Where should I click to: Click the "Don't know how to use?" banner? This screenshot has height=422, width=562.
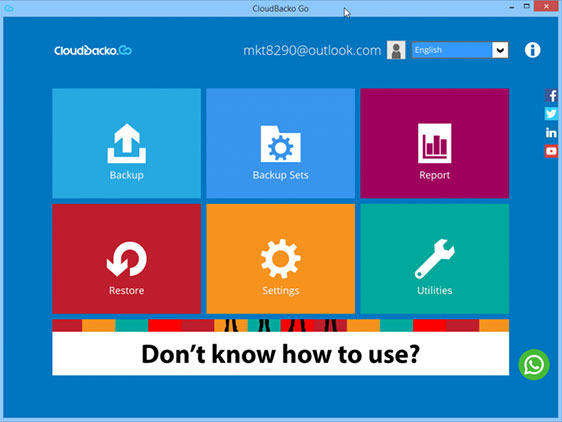pyautogui.click(x=281, y=347)
